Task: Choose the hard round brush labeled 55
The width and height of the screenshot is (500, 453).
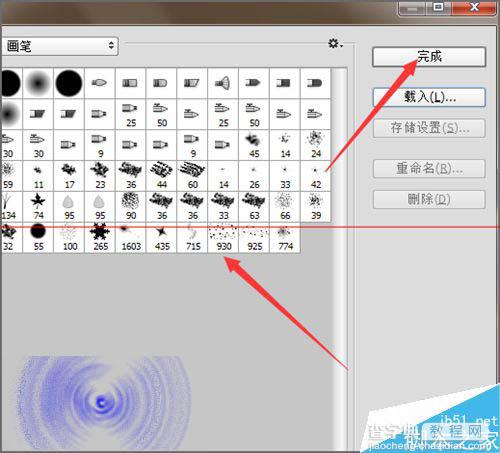Action: coord(38,238)
